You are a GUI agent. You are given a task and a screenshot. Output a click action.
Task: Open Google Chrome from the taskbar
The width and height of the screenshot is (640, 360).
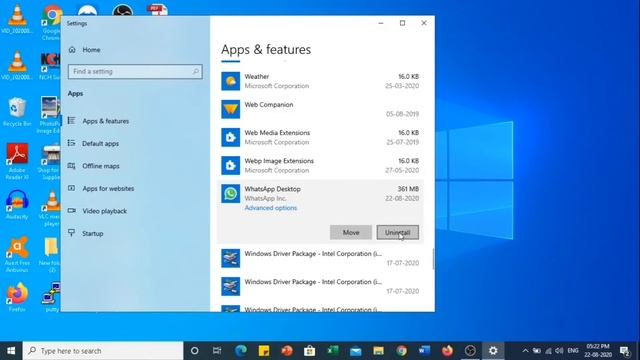coord(401,351)
